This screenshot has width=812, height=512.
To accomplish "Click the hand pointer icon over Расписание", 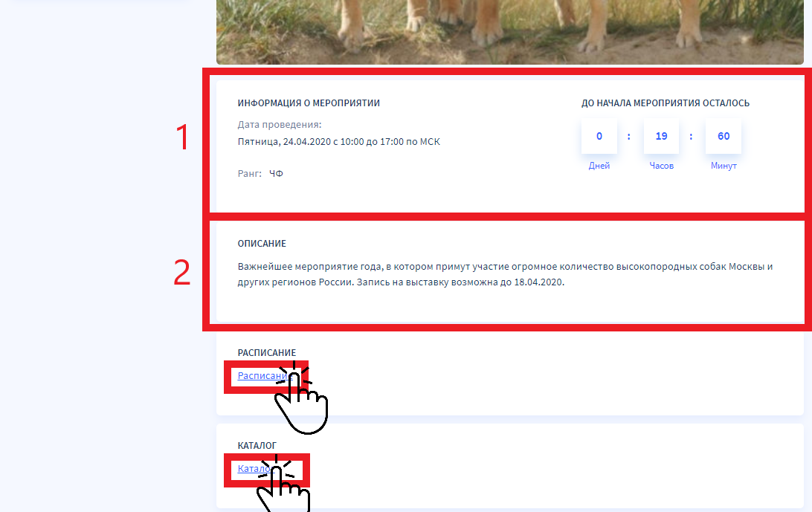I will pyautogui.click(x=301, y=398).
